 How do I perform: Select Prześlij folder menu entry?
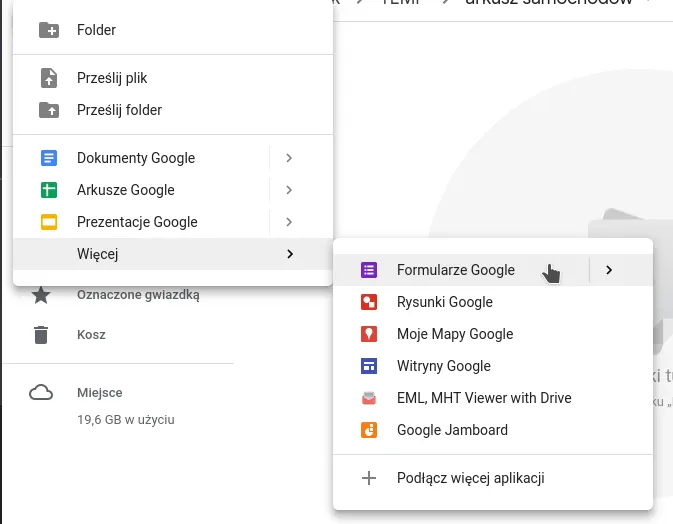click(173, 110)
